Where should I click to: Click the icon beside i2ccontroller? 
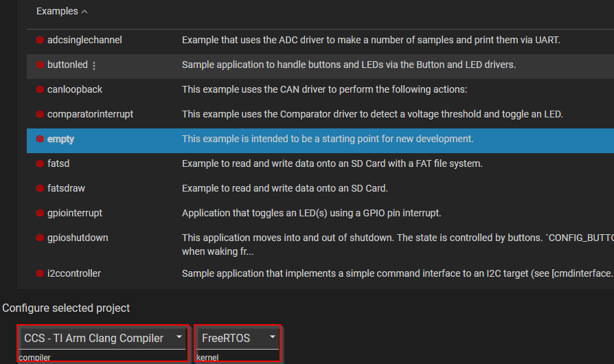[x=40, y=273]
